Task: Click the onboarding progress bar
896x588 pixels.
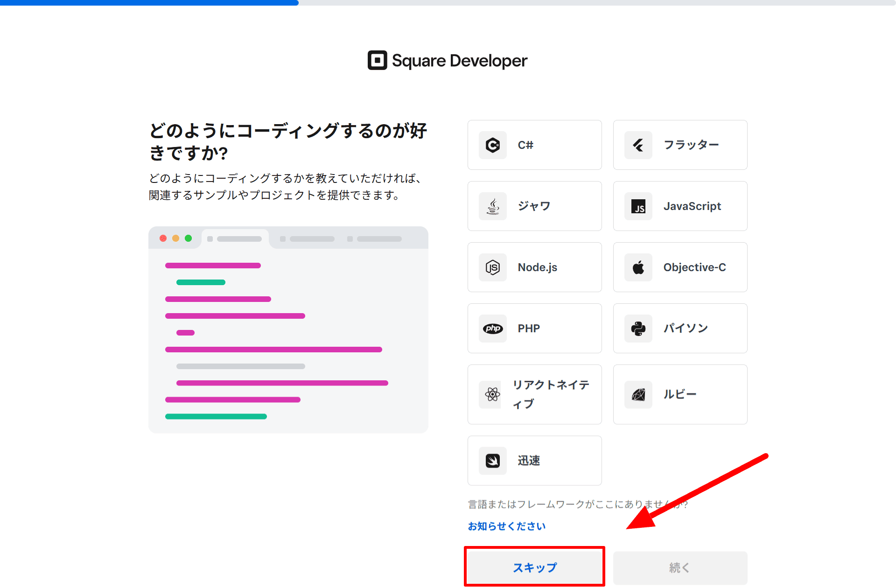Action: pyautogui.click(x=448, y=3)
